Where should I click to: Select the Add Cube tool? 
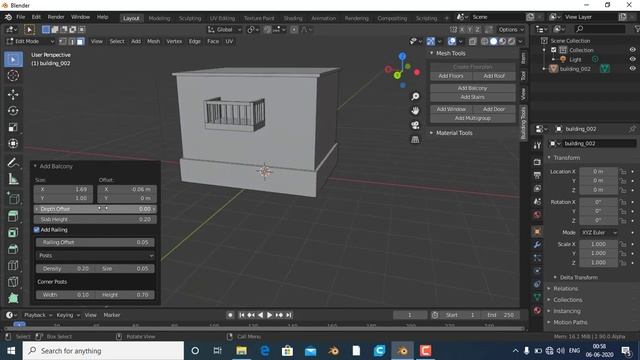pos(13,199)
